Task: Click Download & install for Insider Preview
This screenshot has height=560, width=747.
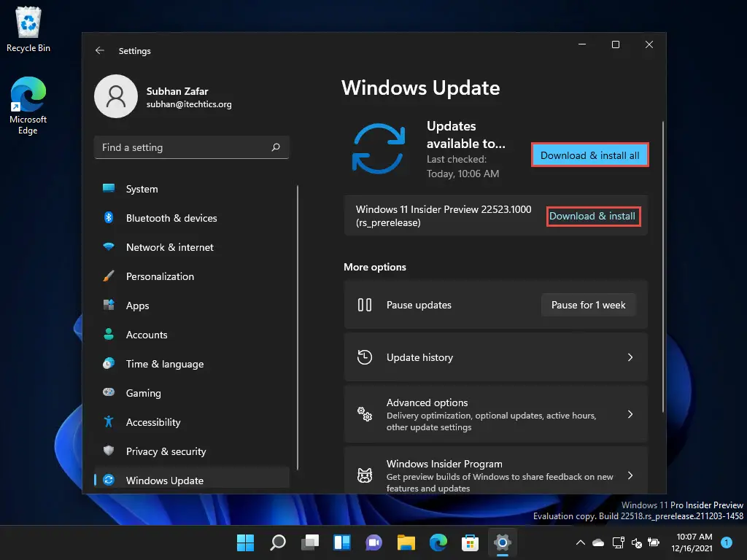Action: pos(592,216)
